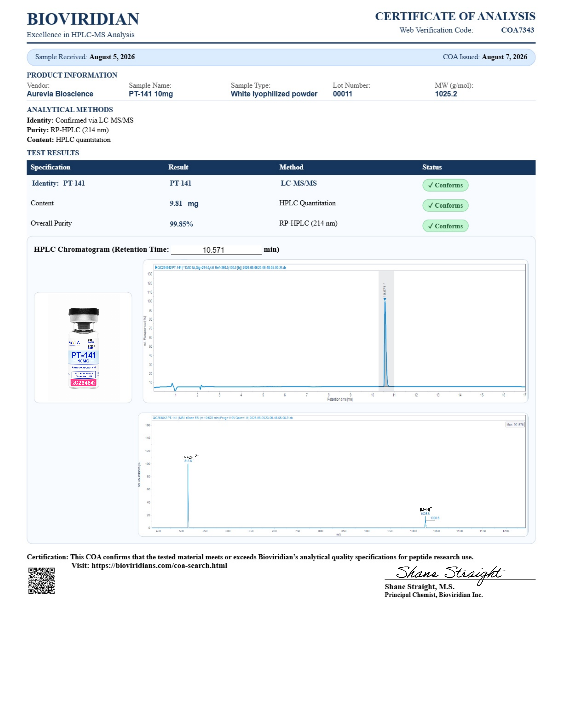Image resolution: width=563 pixels, height=728 pixels.
Task: Click the [M+2H]2+ mass spectrum peak label
Action: tap(191, 457)
